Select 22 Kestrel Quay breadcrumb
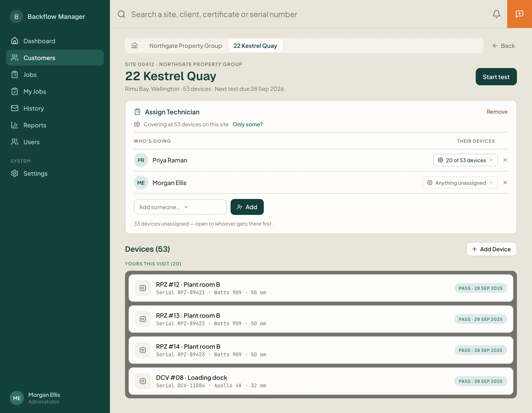Viewport: 532px width, 413px height. tap(255, 46)
